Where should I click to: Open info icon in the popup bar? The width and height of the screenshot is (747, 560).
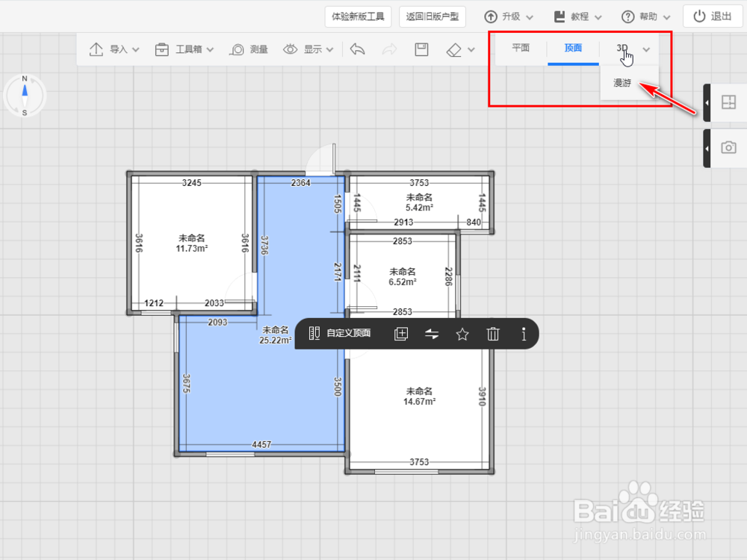click(x=524, y=334)
